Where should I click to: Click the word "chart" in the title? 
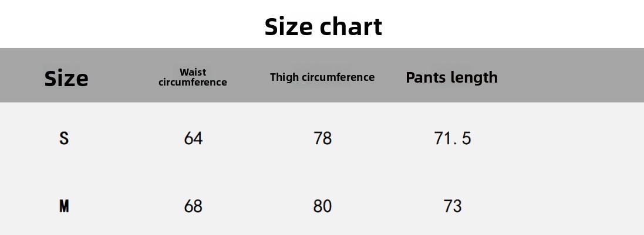351,26
